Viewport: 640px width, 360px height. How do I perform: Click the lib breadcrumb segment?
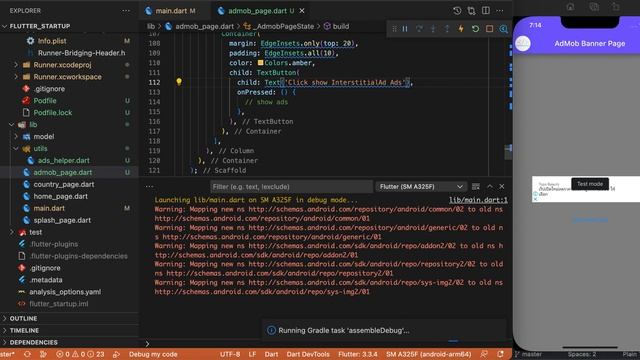pos(151,26)
